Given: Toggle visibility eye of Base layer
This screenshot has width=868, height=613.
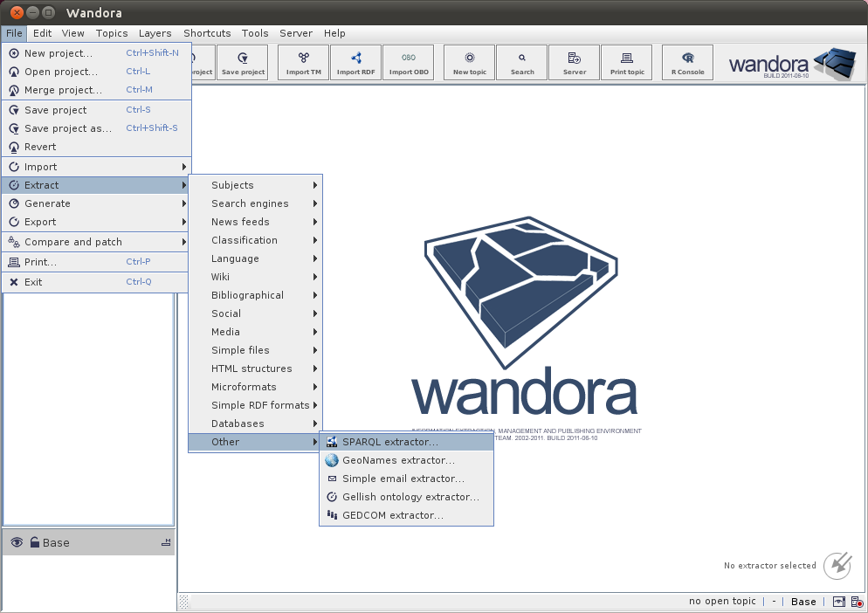Looking at the screenshot, I should 17,542.
